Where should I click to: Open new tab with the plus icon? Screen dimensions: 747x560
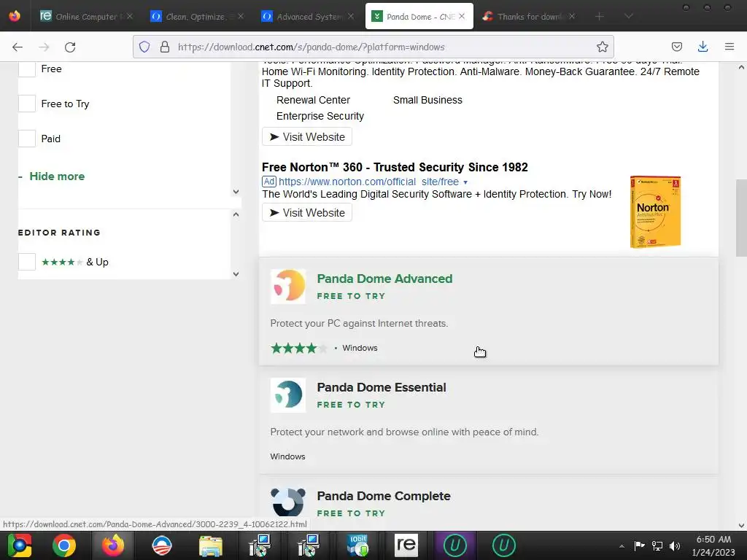tap(600, 17)
